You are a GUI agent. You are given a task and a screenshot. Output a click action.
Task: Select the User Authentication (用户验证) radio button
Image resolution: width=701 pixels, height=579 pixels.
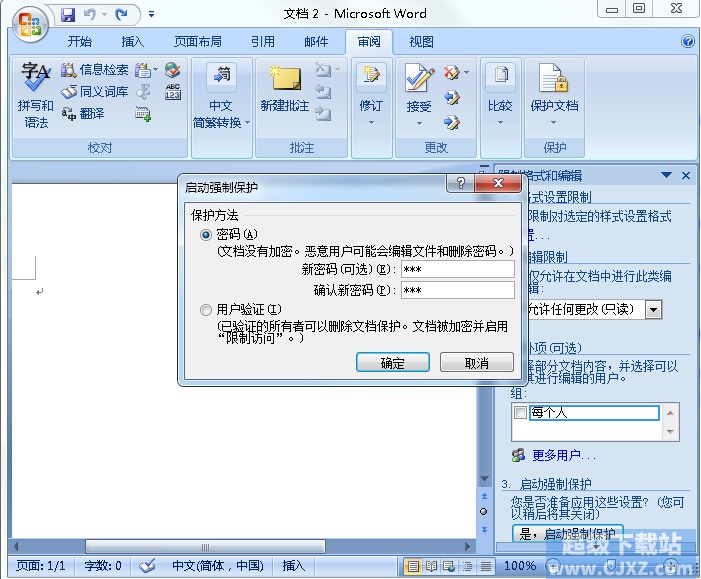pyautogui.click(x=207, y=310)
